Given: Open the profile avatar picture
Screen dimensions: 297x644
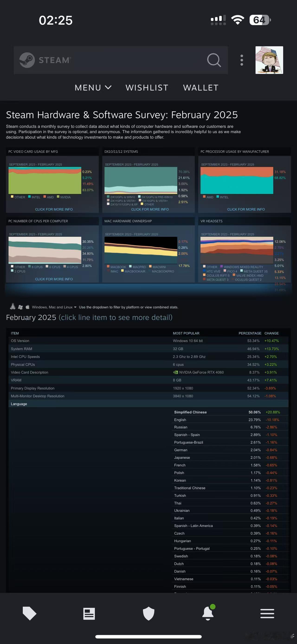Looking at the screenshot, I should pos(269,60).
